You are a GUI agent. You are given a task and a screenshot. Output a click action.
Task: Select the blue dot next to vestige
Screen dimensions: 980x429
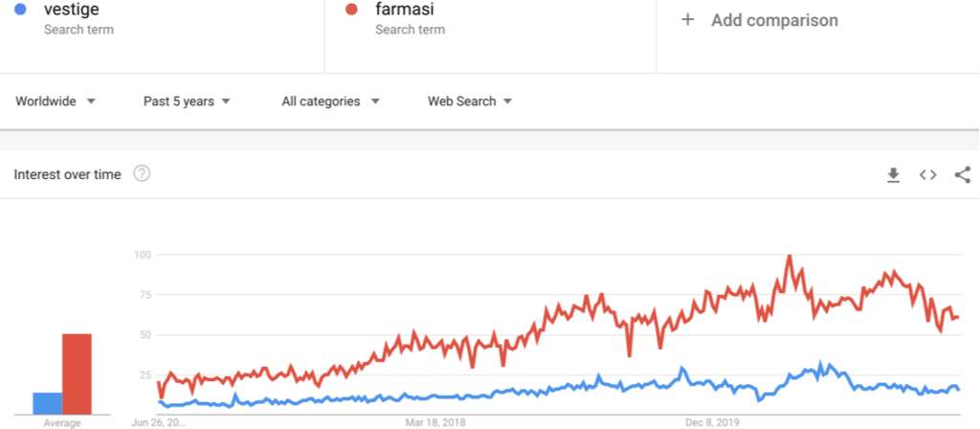point(20,10)
